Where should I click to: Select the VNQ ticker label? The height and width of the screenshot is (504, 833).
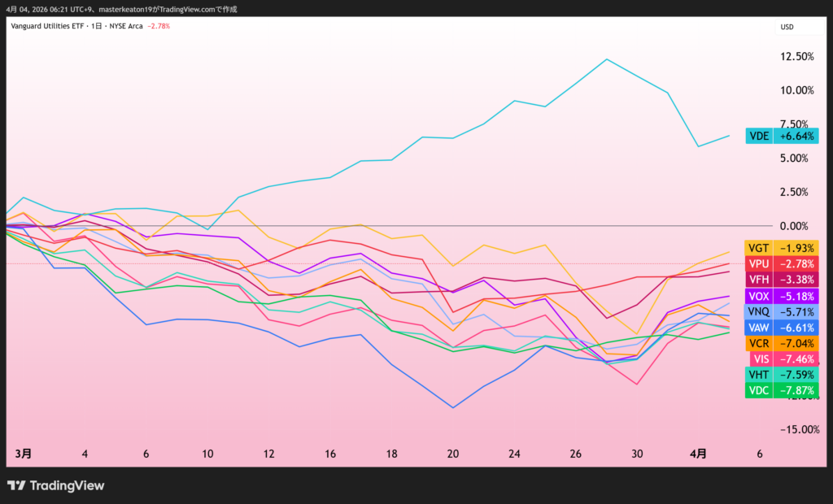pyautogui.click(x=758, y=311)
